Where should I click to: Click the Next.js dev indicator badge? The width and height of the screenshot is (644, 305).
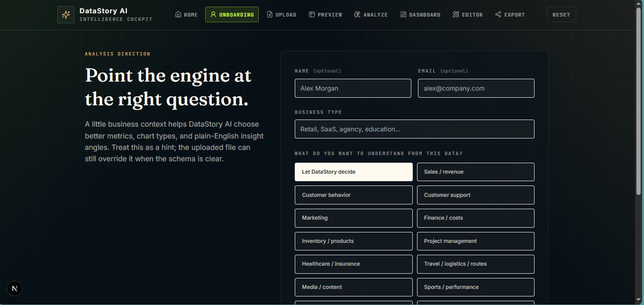tap(15, 288)
